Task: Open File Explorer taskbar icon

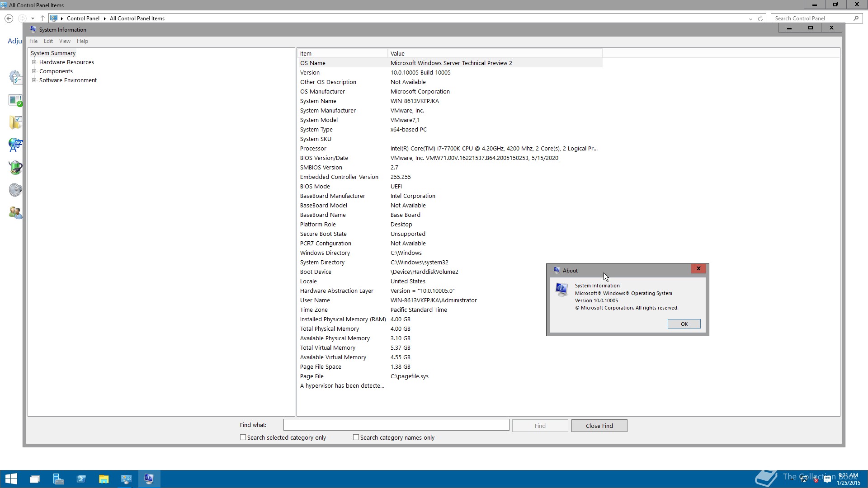Action: [104, 479]
